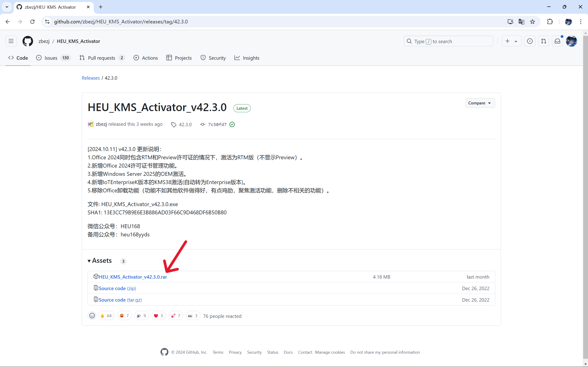Collapse the Assets section

click(x=100, y=261)
